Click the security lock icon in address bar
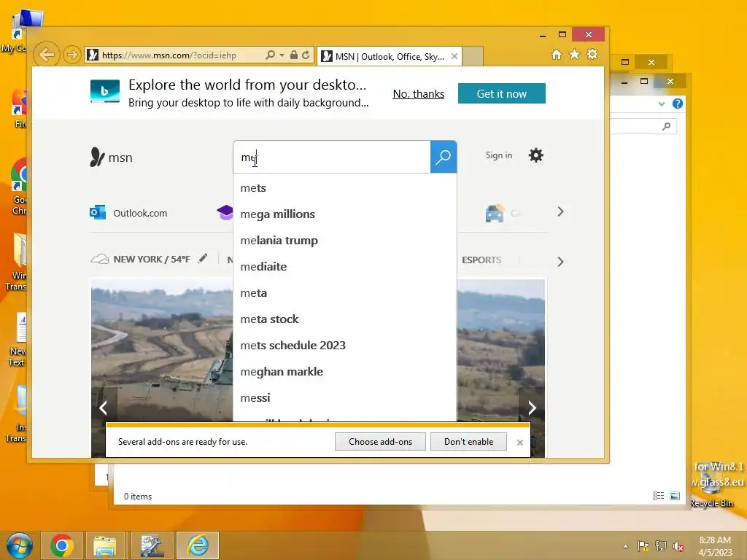747x560 pixels. click(294, 55)
